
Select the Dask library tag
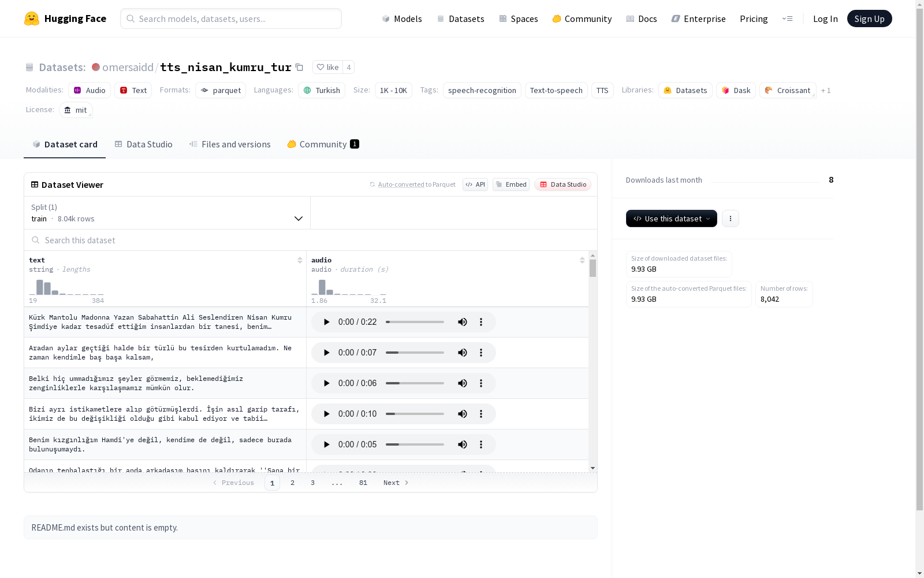[736, 90]
